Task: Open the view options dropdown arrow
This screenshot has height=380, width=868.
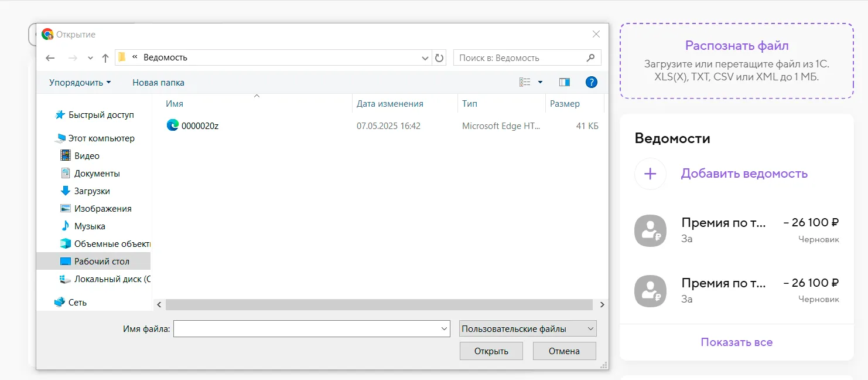Action: click(x=540, y=83)
